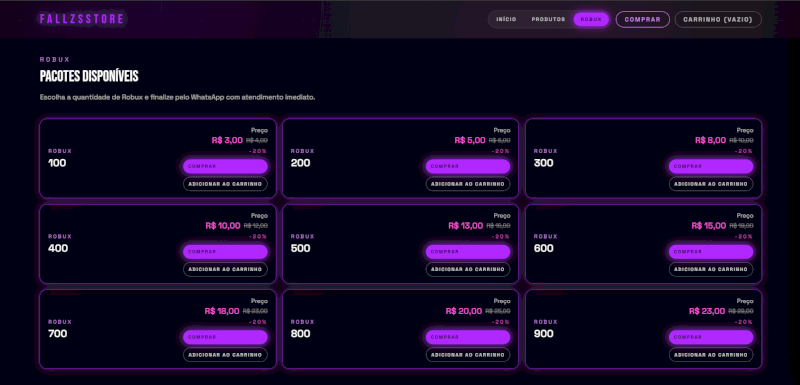Click the 500 quantity label
Image resolution: width=800 pixels, height=385 pixels.
[x=301, y=248]
